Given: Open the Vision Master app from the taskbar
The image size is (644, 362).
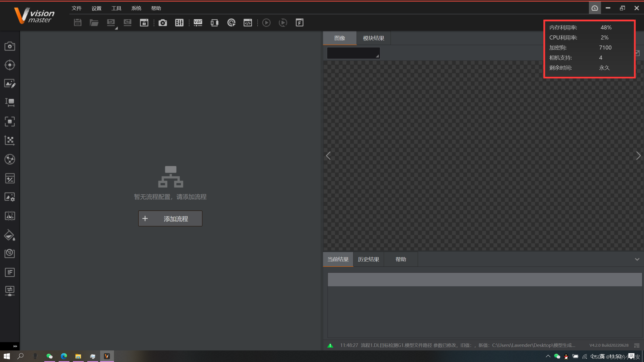Looking at the screenshot, I should [107, 356].
